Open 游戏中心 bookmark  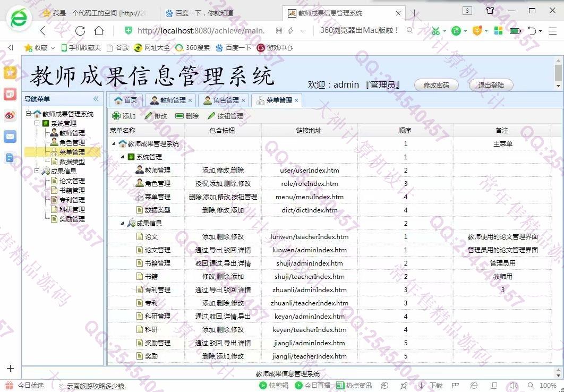coord(275,47)
